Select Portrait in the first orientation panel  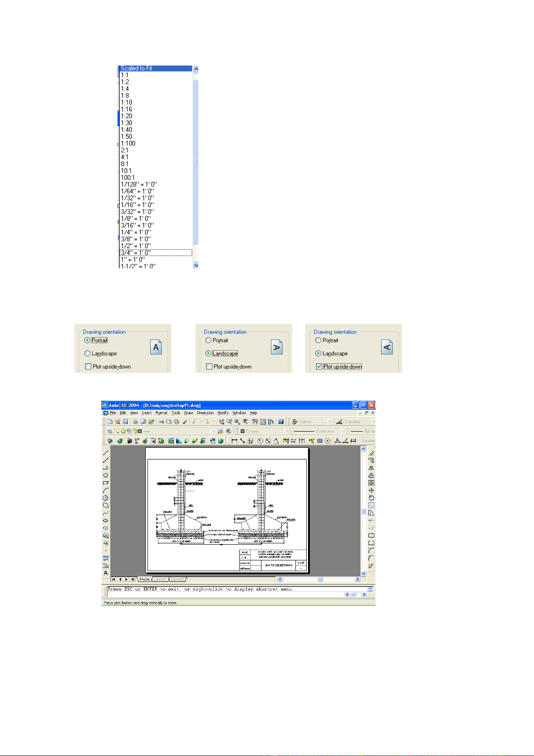click(x=87, y=341)
